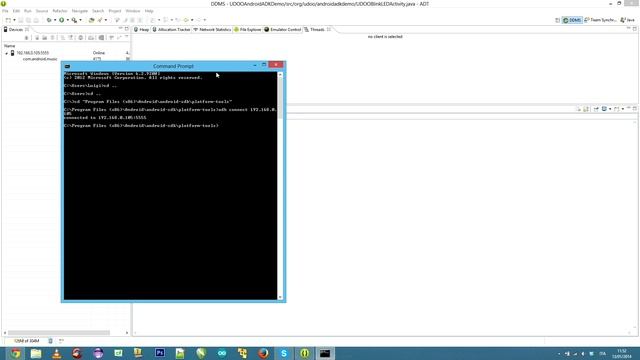
Task: Click the Screen Capture camera icon
Action: (91, 38)
